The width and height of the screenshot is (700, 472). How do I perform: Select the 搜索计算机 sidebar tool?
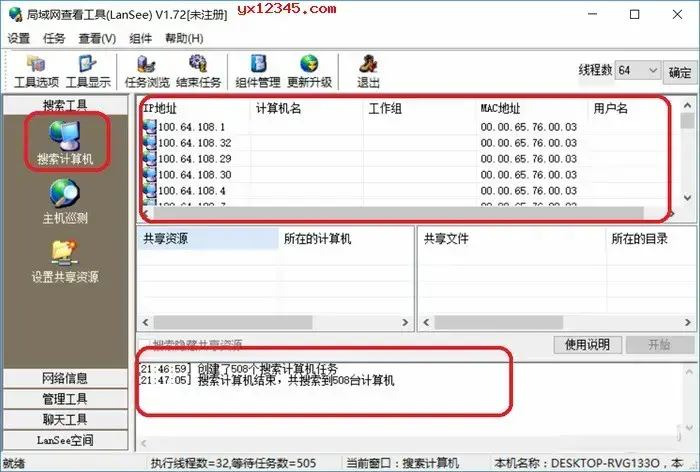(65, 142)
